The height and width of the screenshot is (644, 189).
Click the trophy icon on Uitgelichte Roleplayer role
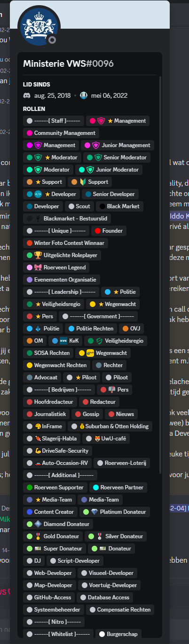[38, 255]
